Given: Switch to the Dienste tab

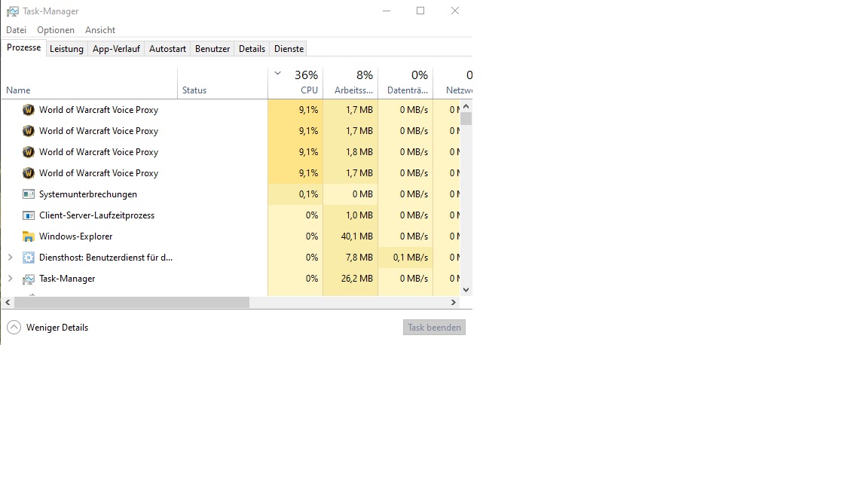Looking at the screenshot, I should pyautogui.click(x=289, y=49).
